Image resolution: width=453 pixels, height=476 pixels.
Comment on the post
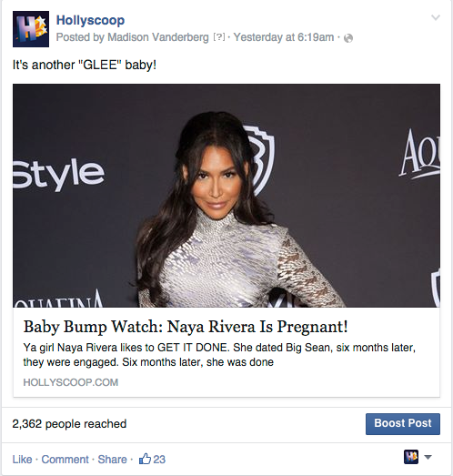click(x=65, y=460)
